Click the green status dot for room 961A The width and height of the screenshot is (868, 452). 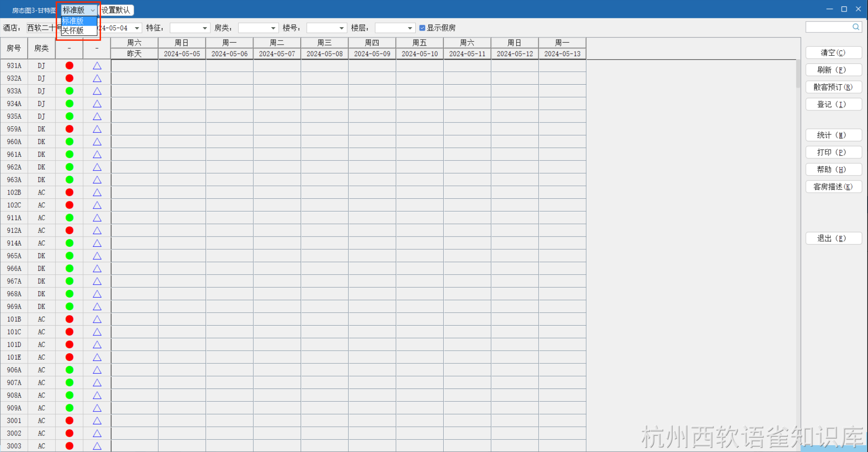69,154
